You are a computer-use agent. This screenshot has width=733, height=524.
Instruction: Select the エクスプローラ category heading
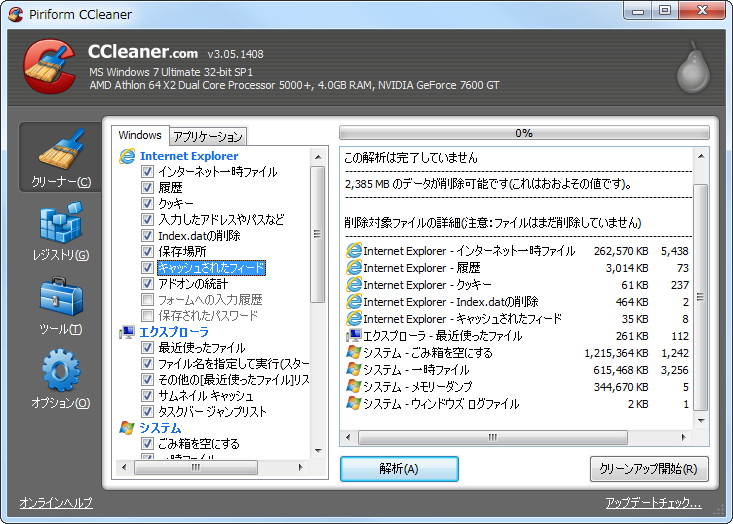[x=174, y=332]
